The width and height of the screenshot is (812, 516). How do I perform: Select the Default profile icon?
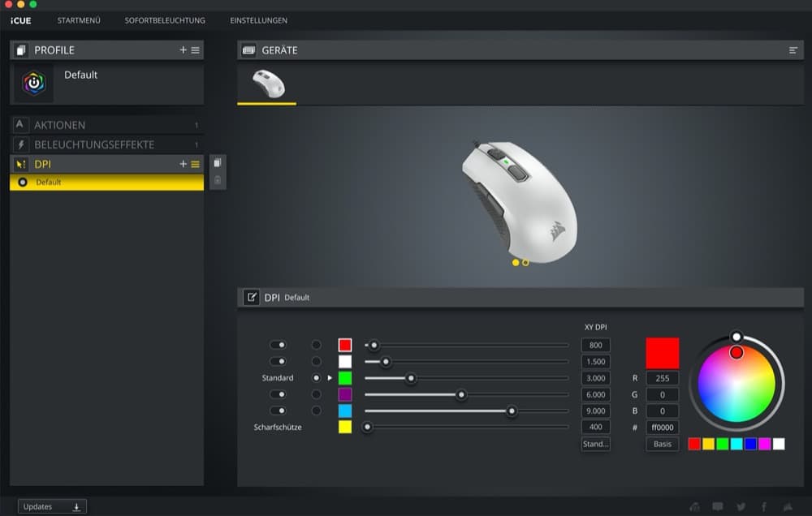click(33, 84)
